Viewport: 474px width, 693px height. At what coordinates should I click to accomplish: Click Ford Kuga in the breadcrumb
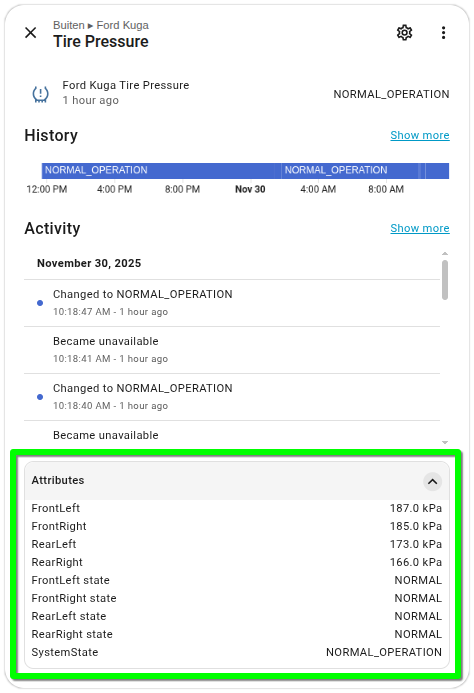pyautogui.click(x=122, y=25)
